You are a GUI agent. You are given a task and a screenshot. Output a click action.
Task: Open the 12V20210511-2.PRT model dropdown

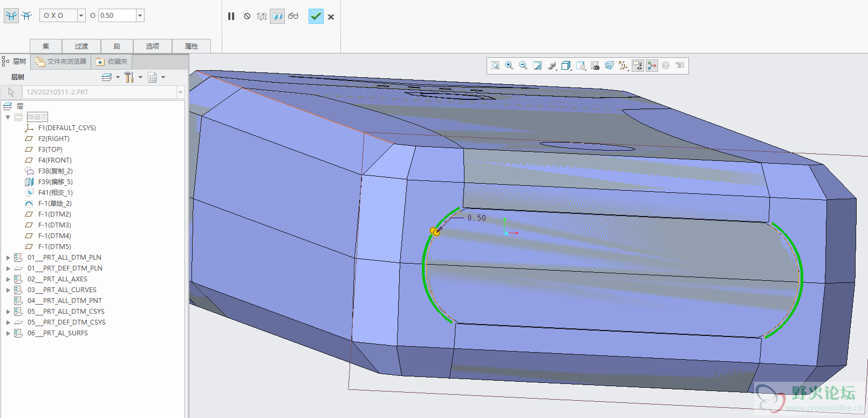point(180,92)
